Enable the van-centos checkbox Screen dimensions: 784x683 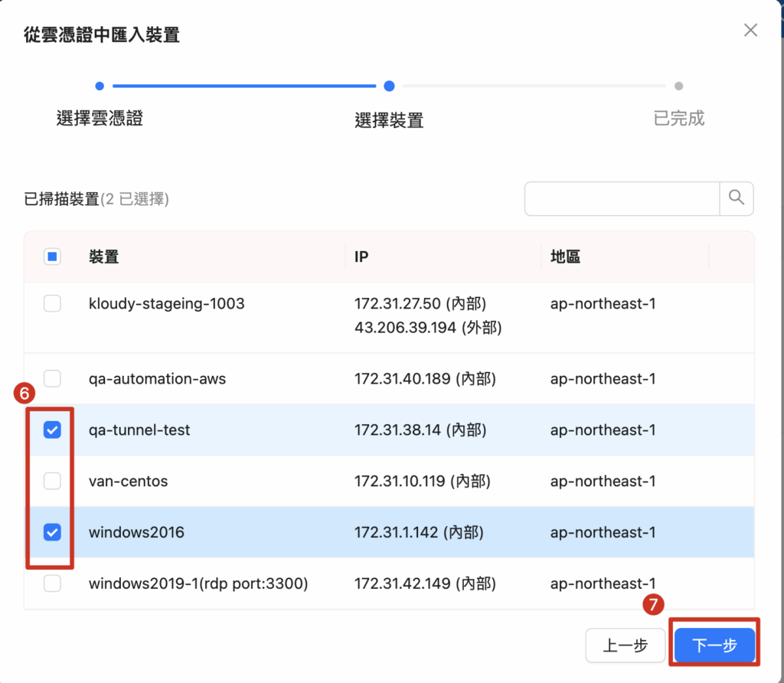tap(52, 482)
